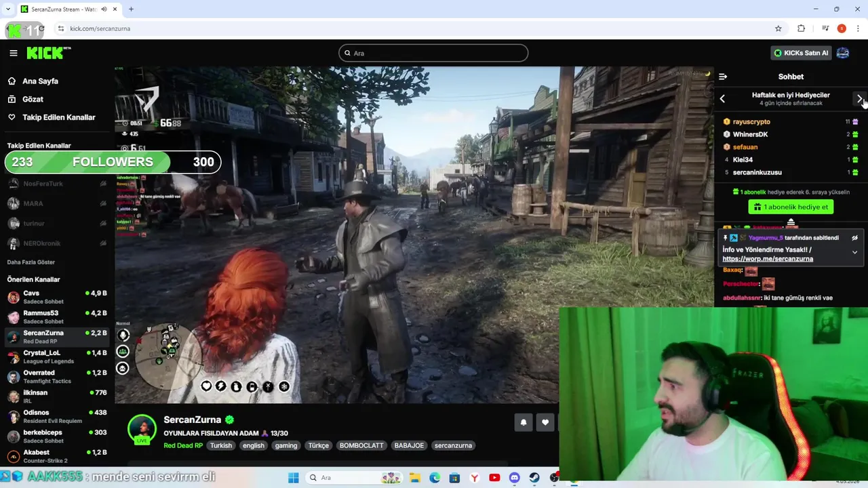Go to previous leaderboard with left arrow
Viewport: 868px width, 488px height.
click(722, 99)
